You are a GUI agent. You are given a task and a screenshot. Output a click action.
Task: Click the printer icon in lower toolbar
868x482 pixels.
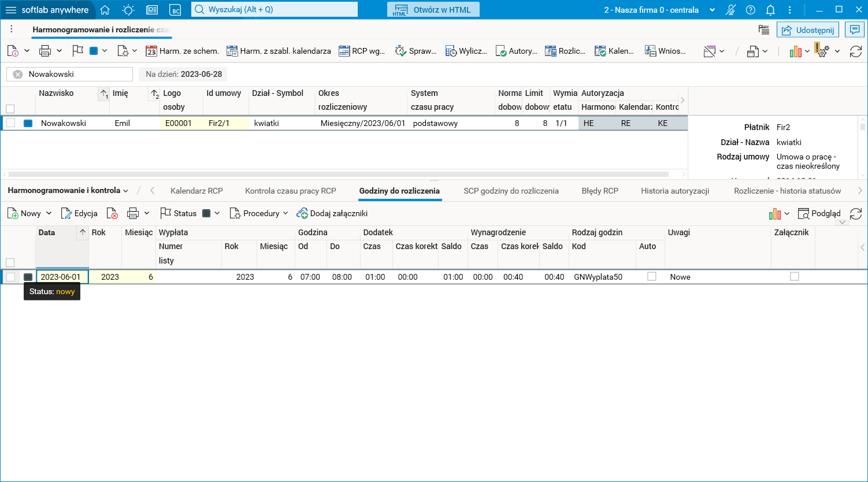pos(133,213)
